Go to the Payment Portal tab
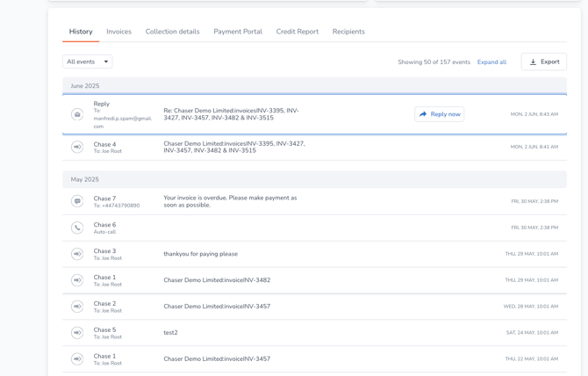This screenshot has width=588, height=376. pyautogui.click(x=238, y=32)
